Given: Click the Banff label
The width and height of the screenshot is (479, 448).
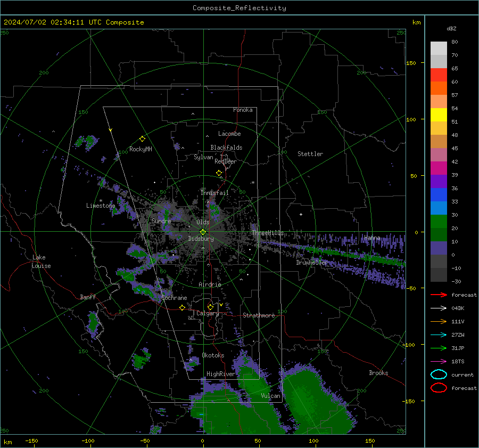Looking at the screenshot, I should point(88,297).
